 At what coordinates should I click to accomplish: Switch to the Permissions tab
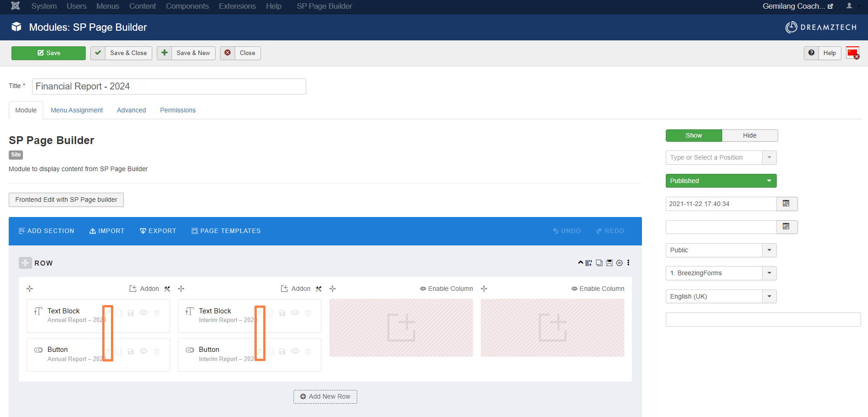point(177,110)
